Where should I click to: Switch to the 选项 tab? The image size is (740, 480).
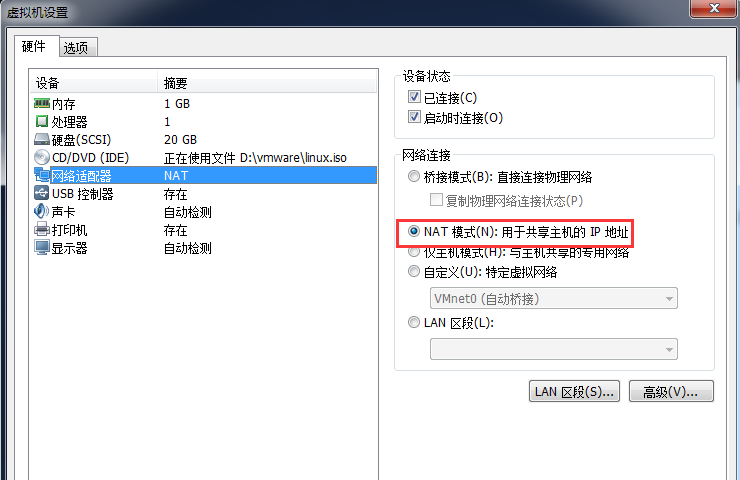pos(77,47)
